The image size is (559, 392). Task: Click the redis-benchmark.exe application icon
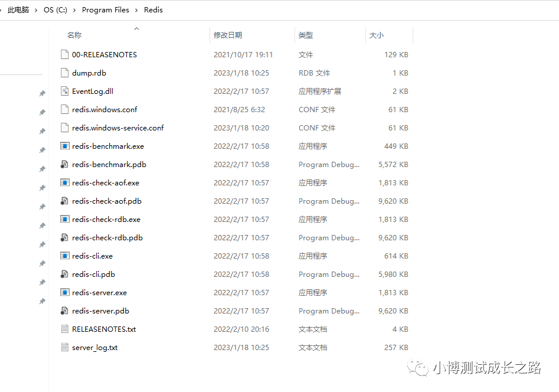click(x=64, y=146)
